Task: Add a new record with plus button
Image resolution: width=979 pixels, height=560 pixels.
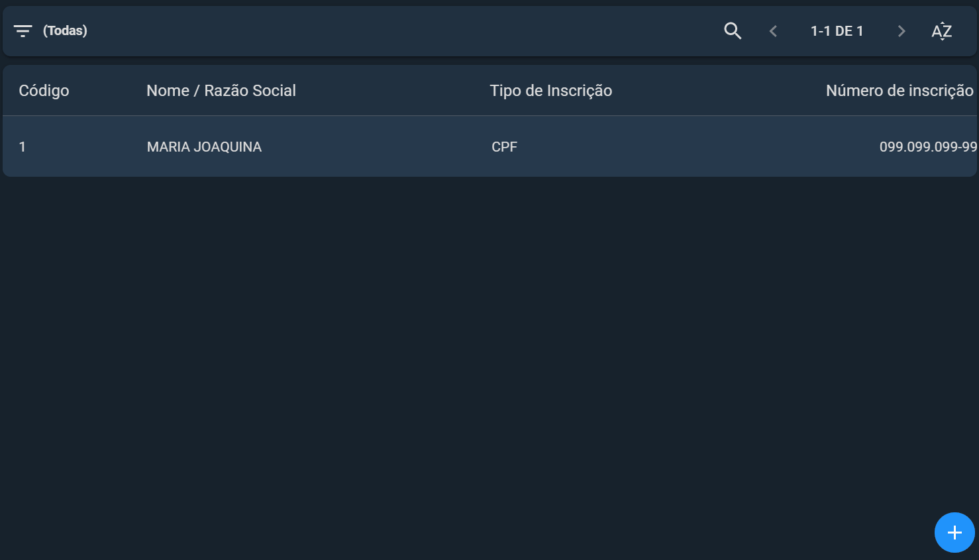Action: (954, 532)
